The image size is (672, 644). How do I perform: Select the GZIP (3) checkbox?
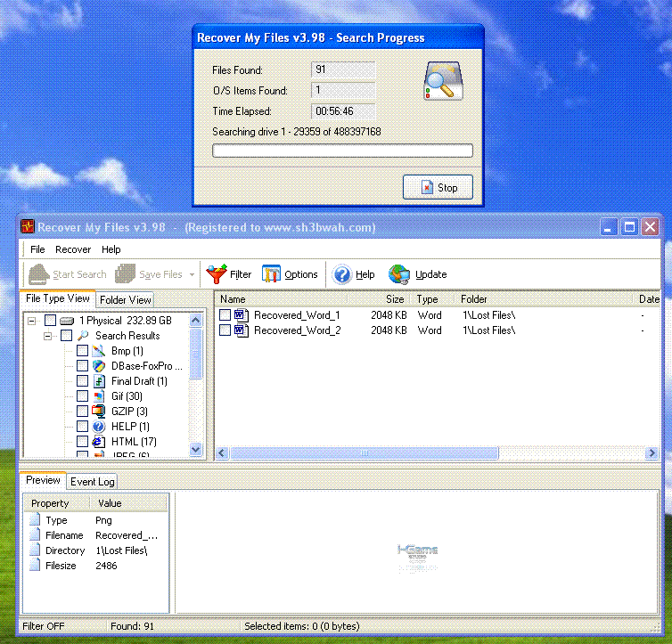click(x=82, y=411)
